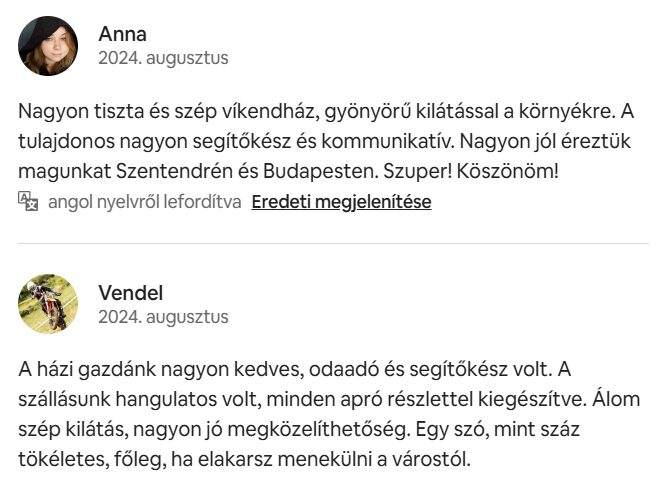Click the "Eredeti megjelenítése" link

tap(341, 201)
